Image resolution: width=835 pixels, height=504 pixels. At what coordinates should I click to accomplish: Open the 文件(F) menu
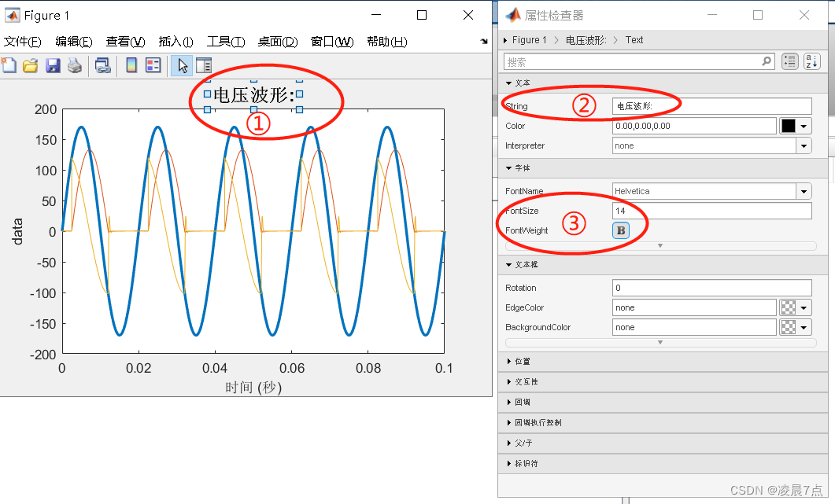pyautogui.click(x=22, y=42)
